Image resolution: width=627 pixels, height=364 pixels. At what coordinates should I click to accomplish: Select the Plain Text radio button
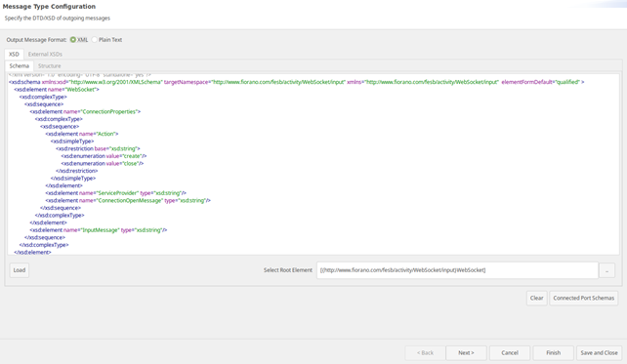pyautogui.click(x=95, y=40)
